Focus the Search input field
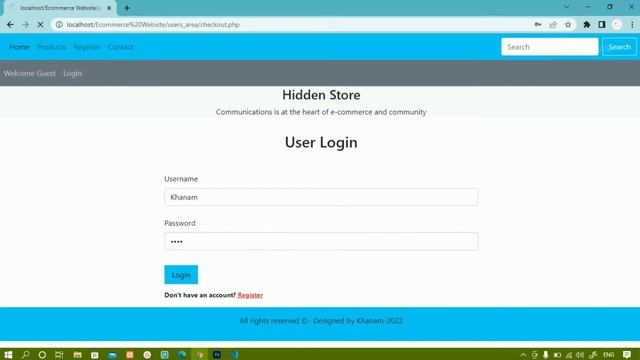This screenshot has width=640, height=360. [x=549, y=47]
